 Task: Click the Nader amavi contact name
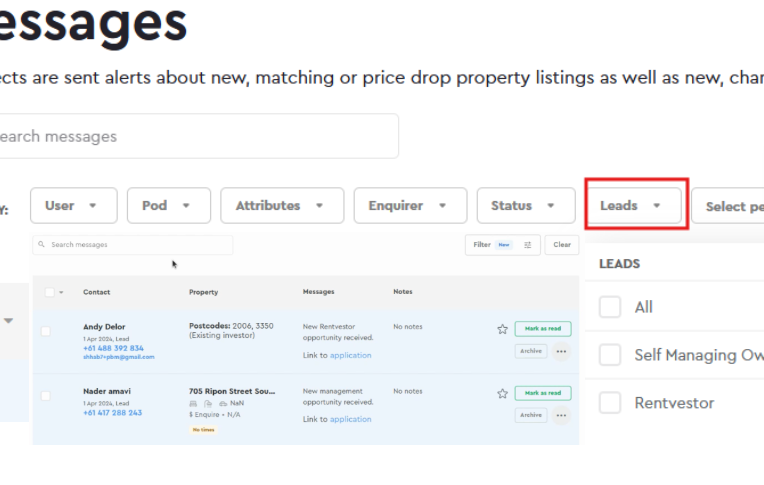pos(107,391)
